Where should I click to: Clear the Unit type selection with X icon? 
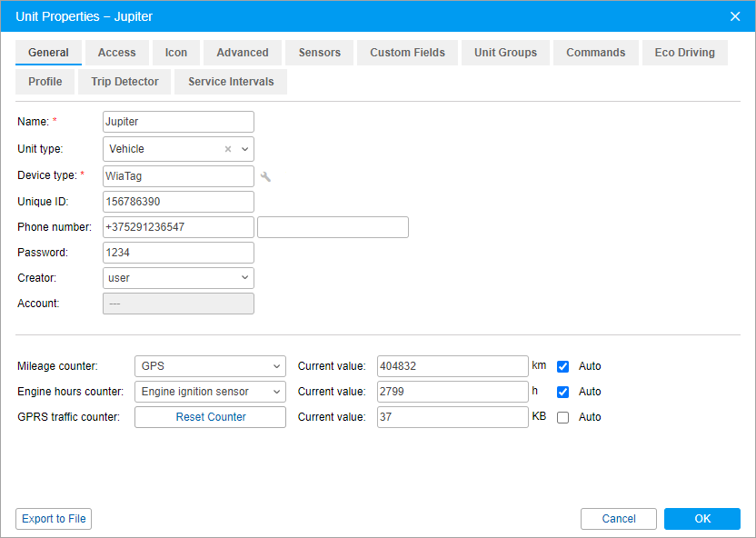228,149
